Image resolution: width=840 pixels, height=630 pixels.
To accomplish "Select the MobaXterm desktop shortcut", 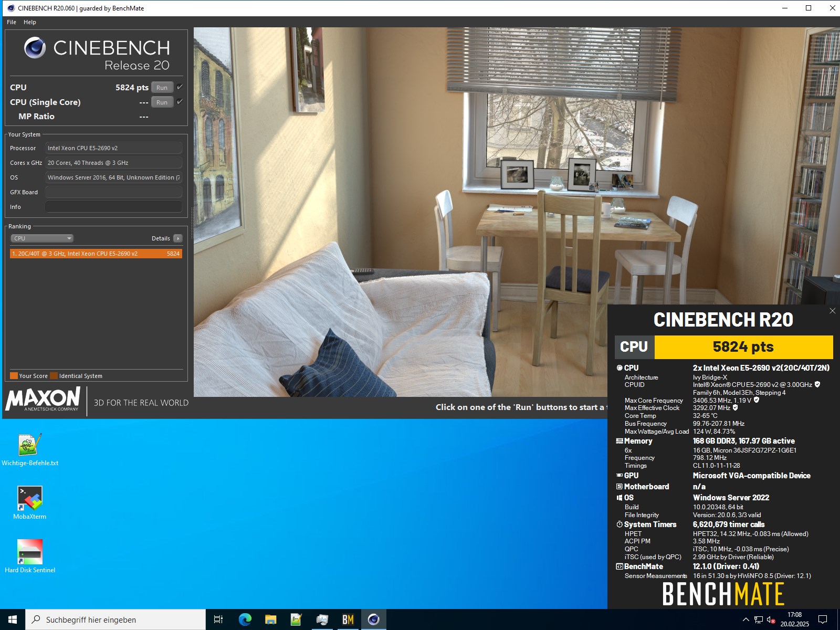I will 30,503.
